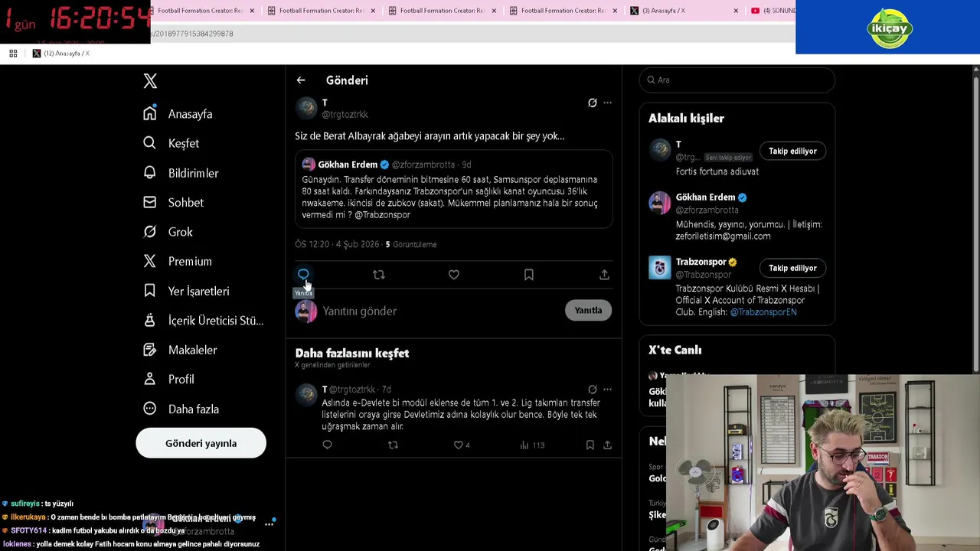Reply to the e-Devlet post
Viewport: 980px width, 551px height.
327,445
